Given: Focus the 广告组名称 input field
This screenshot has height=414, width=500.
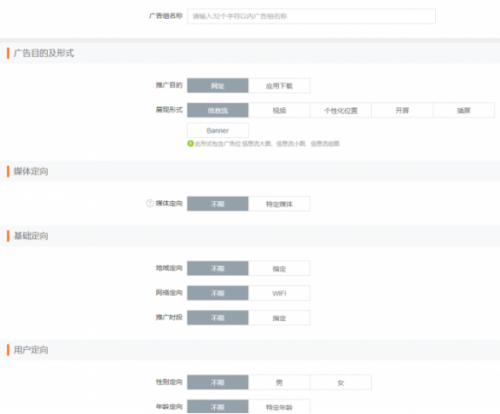Looking at the screenshot, I should click(311, 16).
